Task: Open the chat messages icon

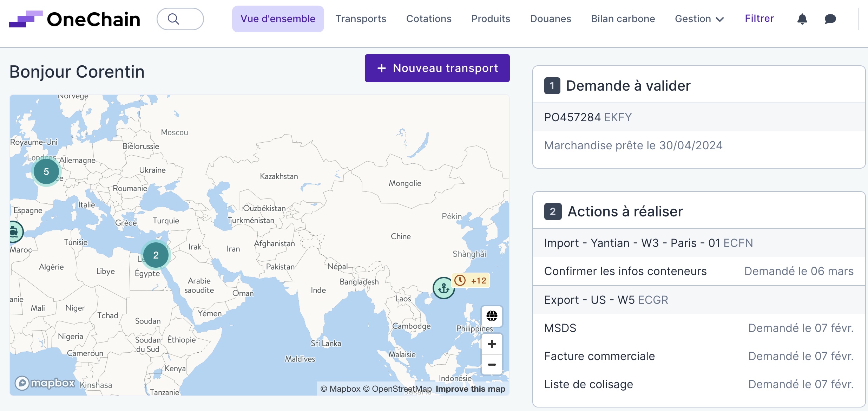Action: (x=830, y=19)
